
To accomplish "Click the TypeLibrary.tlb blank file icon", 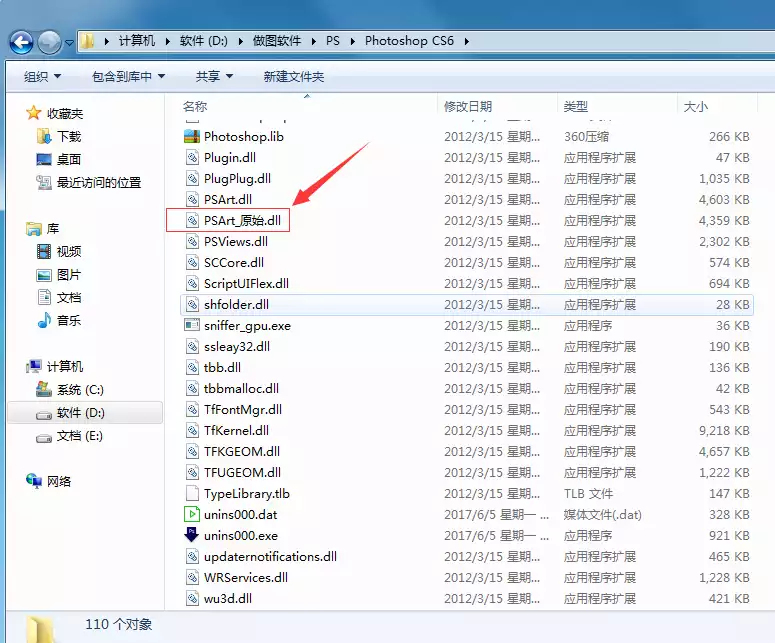I will [192, 494].
